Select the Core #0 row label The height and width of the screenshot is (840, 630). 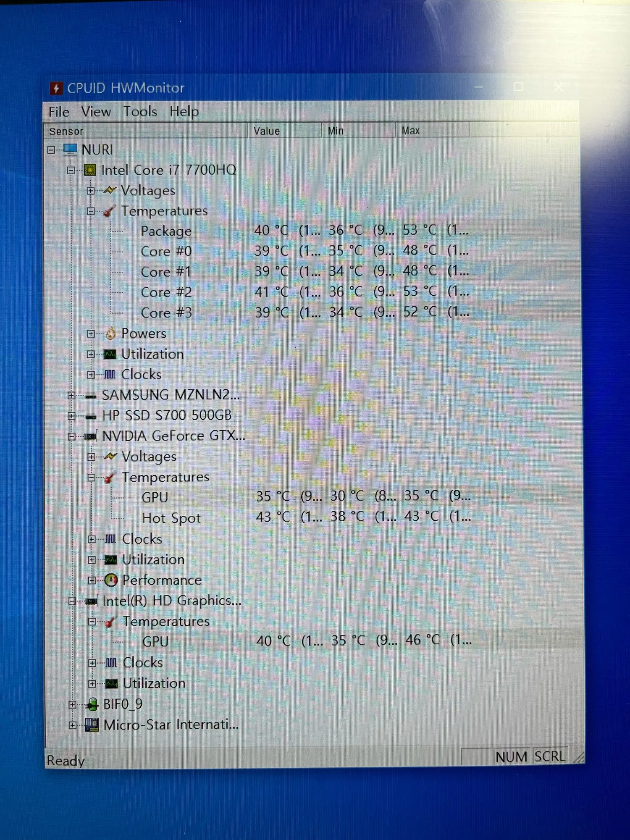[x=166, y=252]
